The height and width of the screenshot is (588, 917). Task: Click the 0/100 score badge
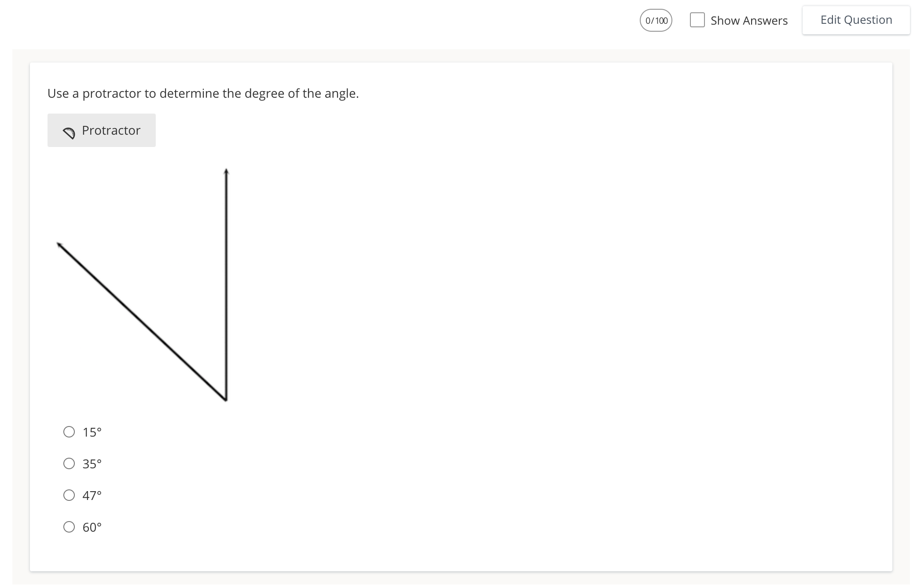coord(656,20)
